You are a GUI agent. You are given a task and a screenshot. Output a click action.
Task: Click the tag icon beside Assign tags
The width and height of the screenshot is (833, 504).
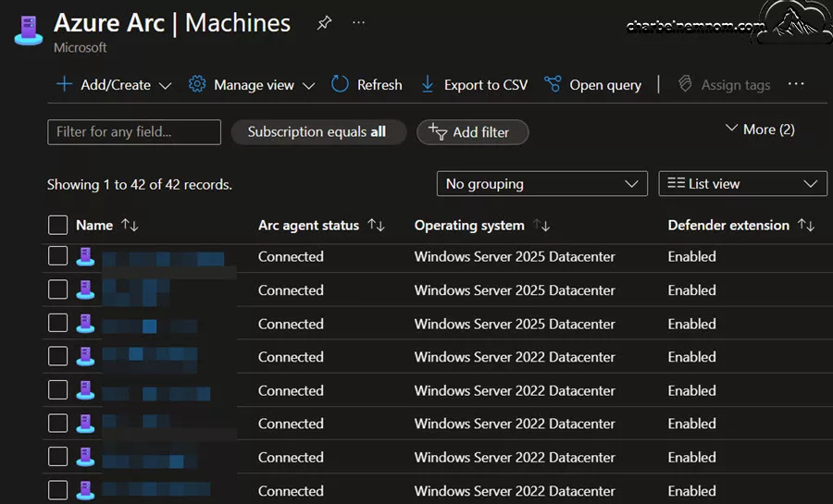click(x=685, y=84)
